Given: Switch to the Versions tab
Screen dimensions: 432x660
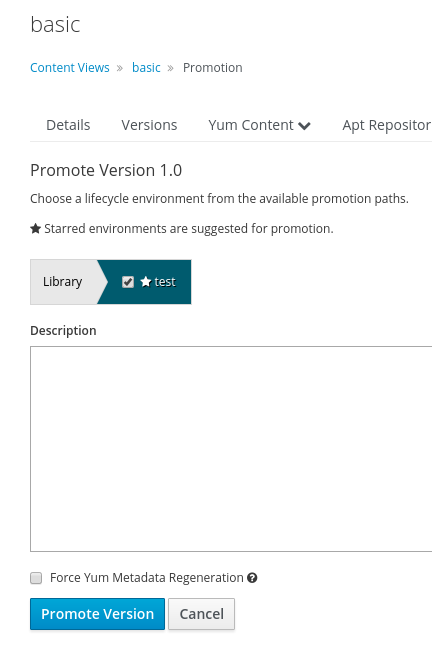Looking at the screenshot, I should (149, 125).
